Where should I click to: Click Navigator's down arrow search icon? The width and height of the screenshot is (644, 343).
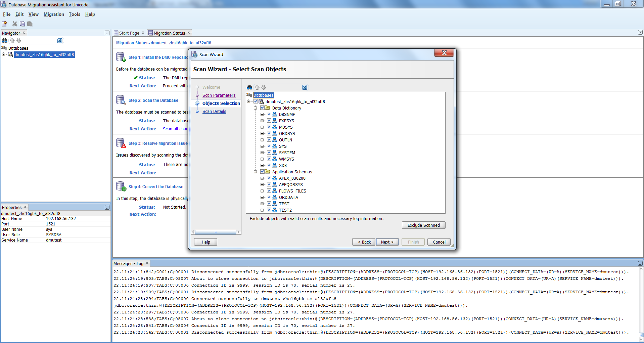[x=19, y=41]
